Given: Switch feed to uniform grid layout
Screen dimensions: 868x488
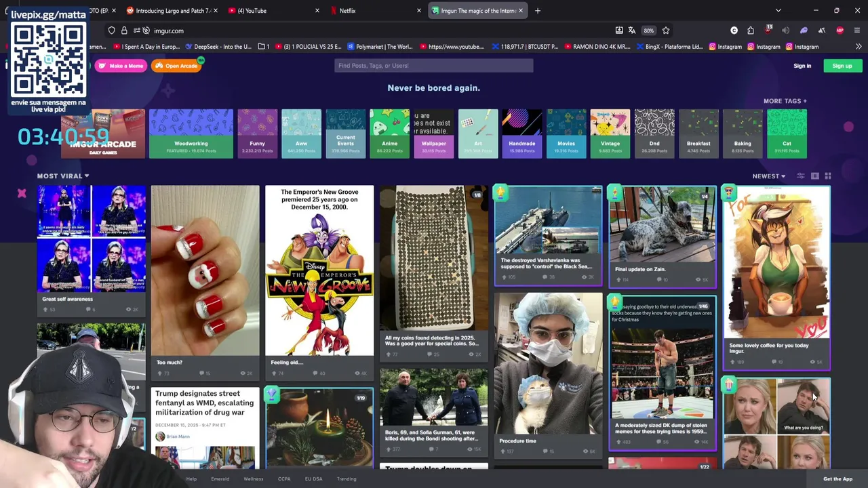Looking at the screenshot, I should coord(827,176).
